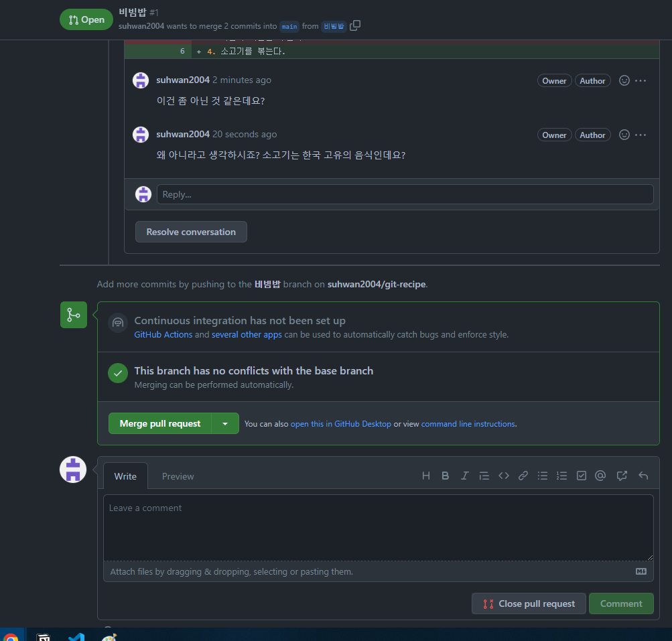Click the continuous integration robot icon
The image size is (672, 641).
118,323
